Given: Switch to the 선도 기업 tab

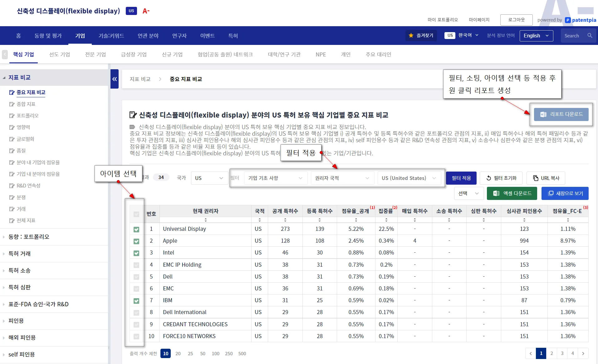Looking at the screenshot, I should [x=60, y=54].
